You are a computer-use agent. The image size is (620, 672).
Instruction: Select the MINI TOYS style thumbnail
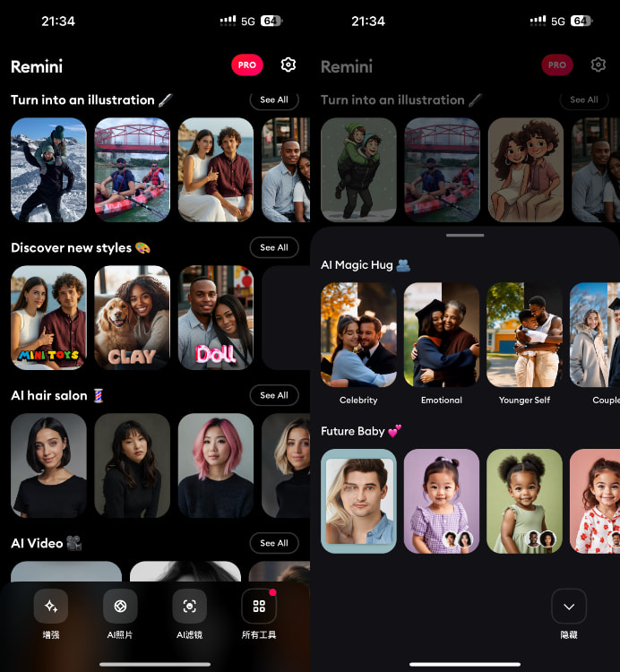coord(48,317)
